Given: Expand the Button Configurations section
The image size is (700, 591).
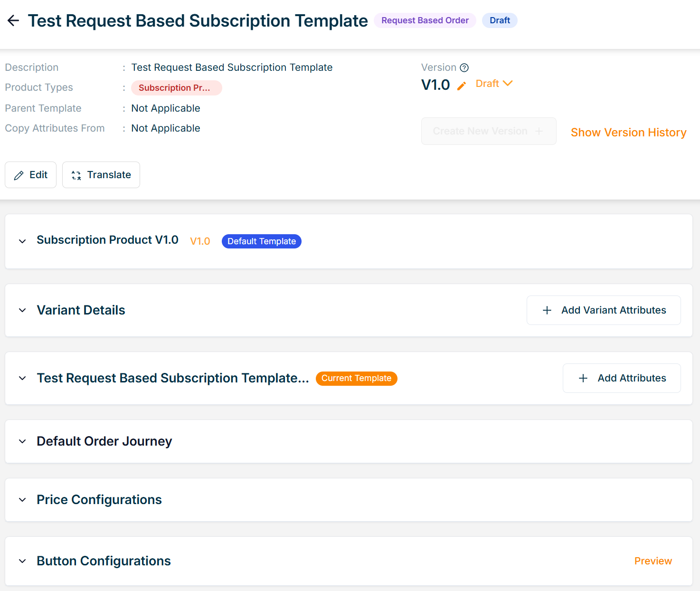Looking at the screenshot, I should click(x=22, y=561).
